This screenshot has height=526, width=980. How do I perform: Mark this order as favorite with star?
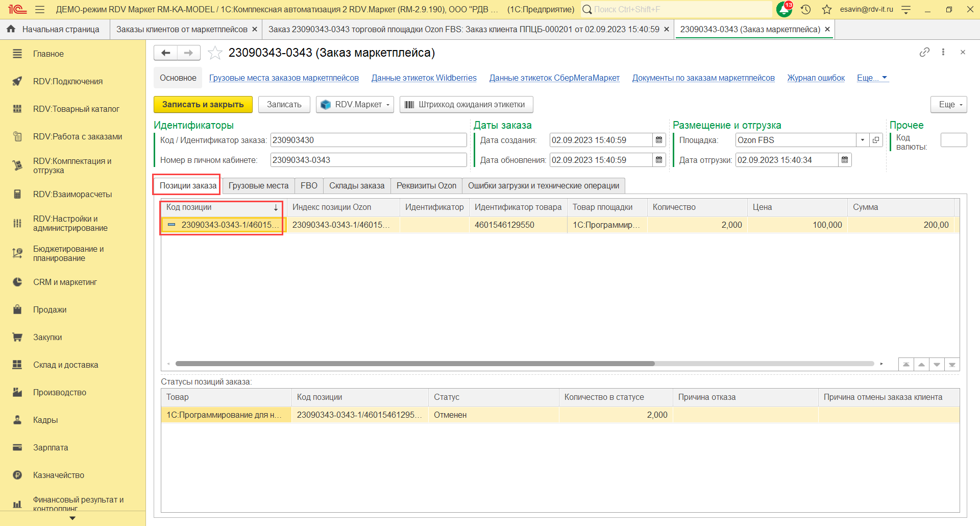tap(215, 53)
